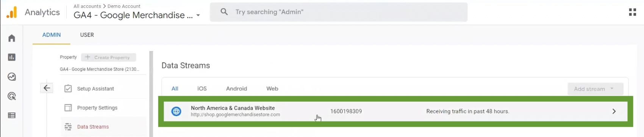
Task: Open Home from the left sidebar
Action: click(12, 38)
